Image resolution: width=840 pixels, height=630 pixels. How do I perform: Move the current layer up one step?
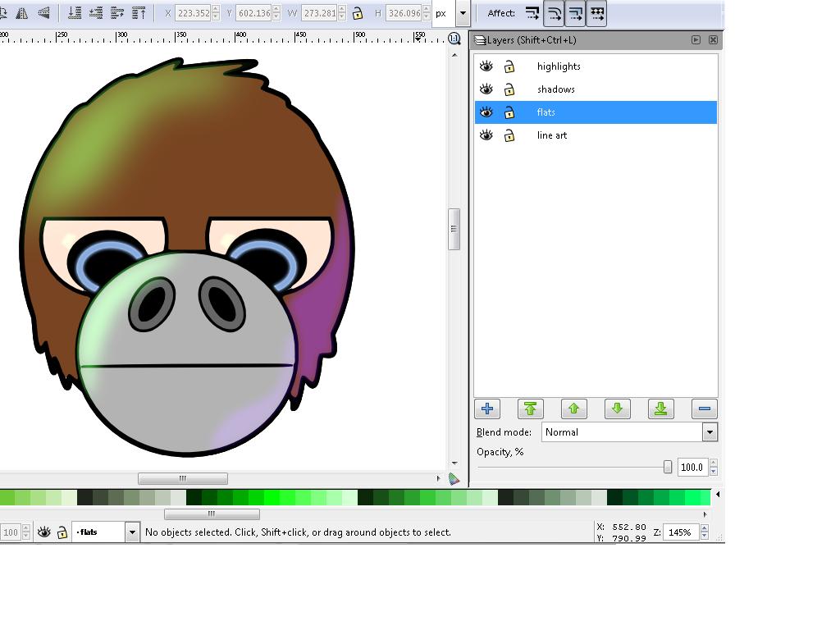tap(573, 409)
